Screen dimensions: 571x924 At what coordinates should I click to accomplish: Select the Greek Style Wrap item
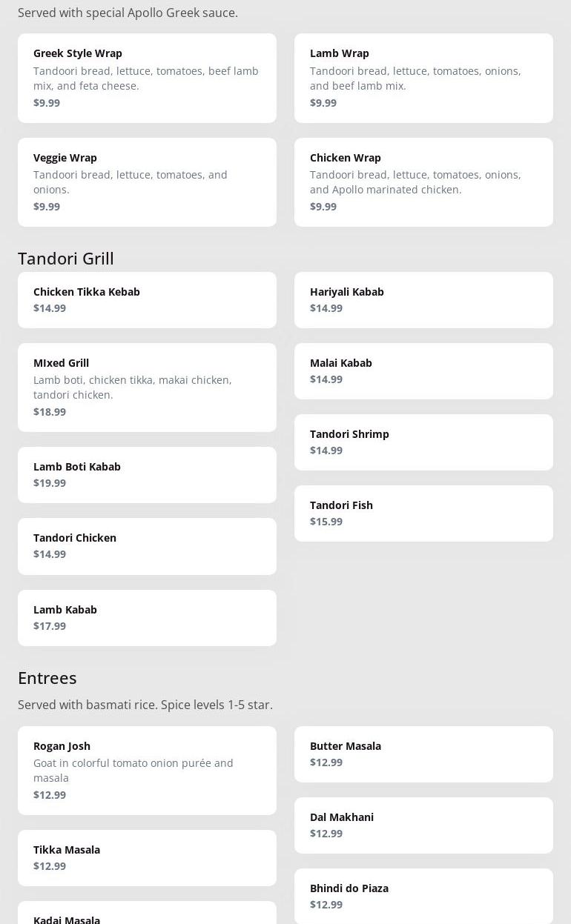coord(147,78)
